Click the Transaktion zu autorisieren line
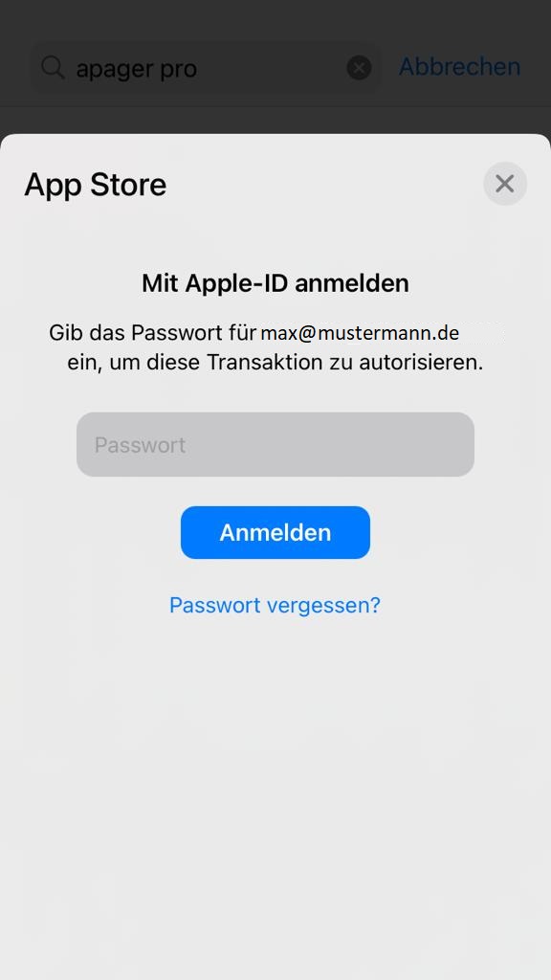 344,362
